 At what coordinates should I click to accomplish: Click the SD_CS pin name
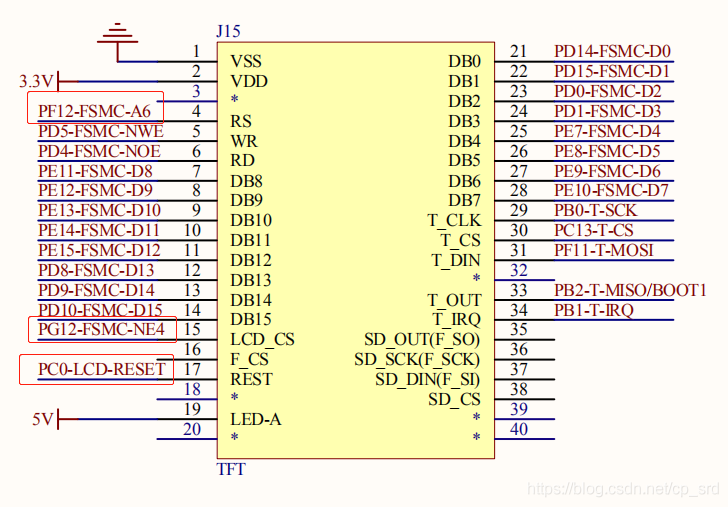(455, 400)
